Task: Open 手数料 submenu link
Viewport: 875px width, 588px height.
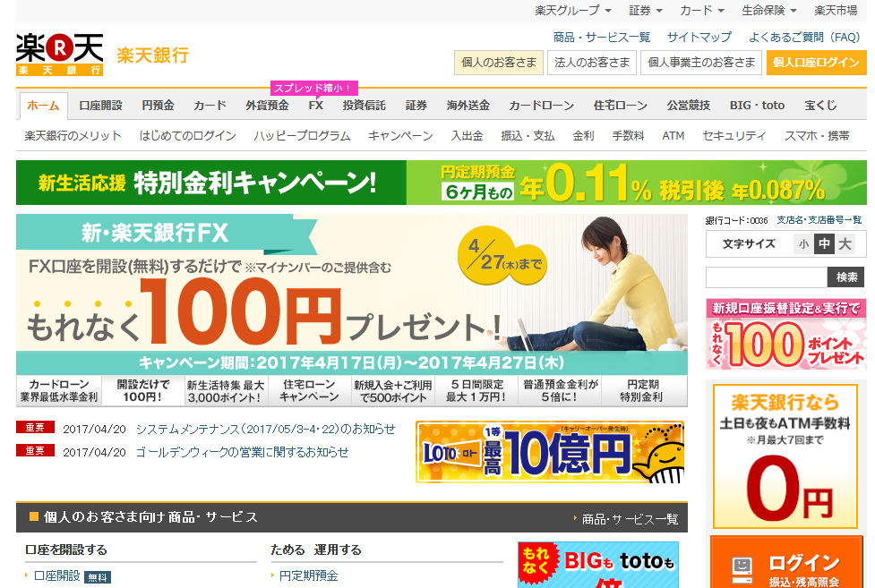Action: [629, 136]
